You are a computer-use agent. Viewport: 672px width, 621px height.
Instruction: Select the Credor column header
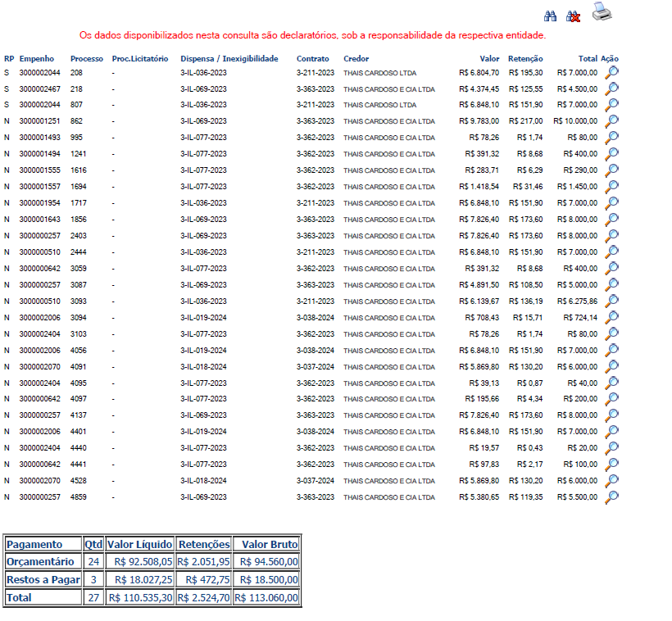coord(356,59)
